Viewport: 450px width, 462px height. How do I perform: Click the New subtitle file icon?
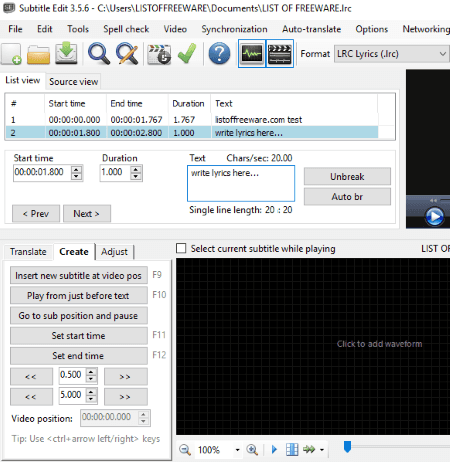(11, 54)
